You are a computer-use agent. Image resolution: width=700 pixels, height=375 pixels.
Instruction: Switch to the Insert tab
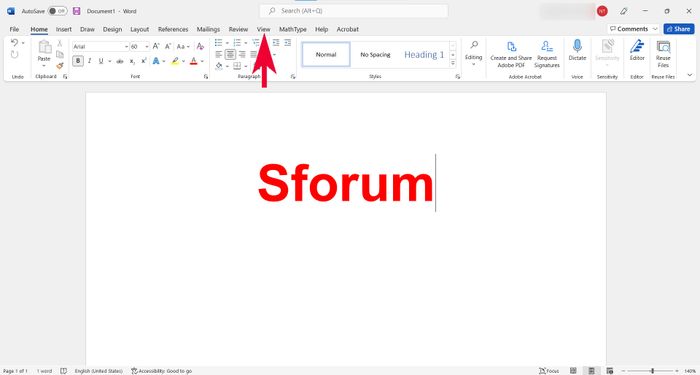tap(64, 29)
